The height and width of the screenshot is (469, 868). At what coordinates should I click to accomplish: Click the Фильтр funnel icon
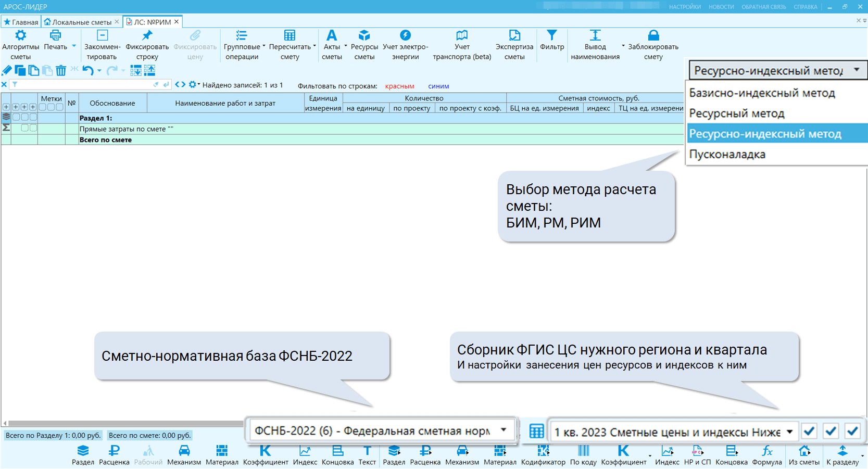pyautogui.click(x=552, y=35)
